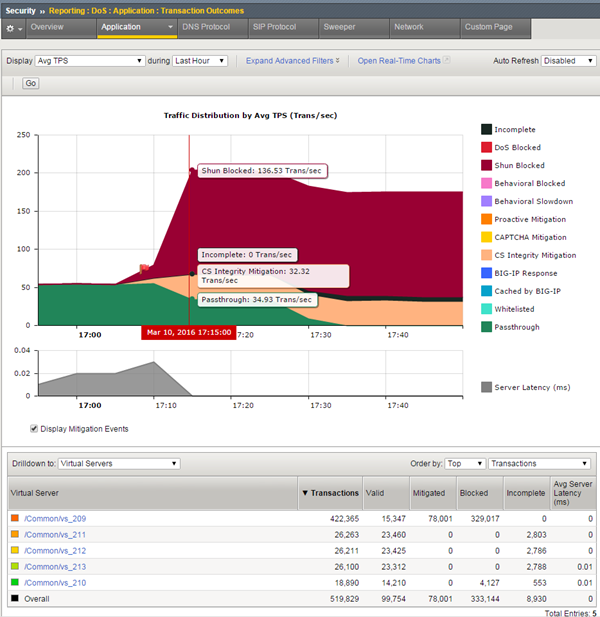Click the orange swatch beside /Common/vs_209
The width and height of the screenshot is (600, 617).
click(14, 519)
